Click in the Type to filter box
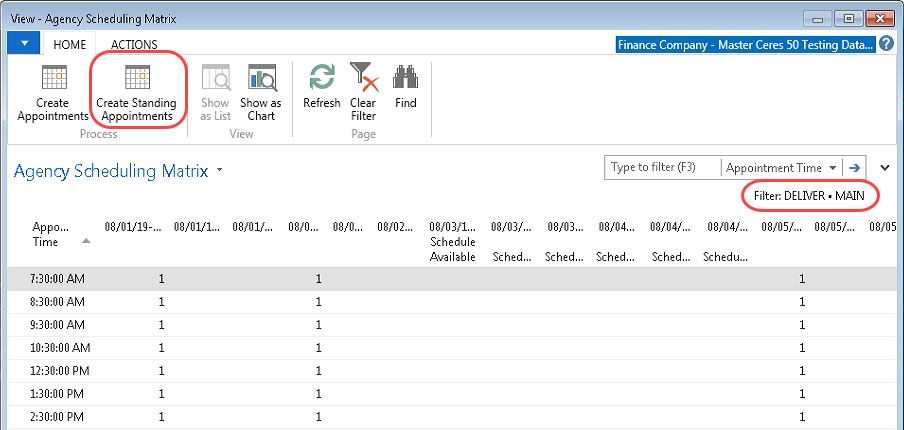Image resolution: width=904 pixels, height=430 pixels. [661, 168]
